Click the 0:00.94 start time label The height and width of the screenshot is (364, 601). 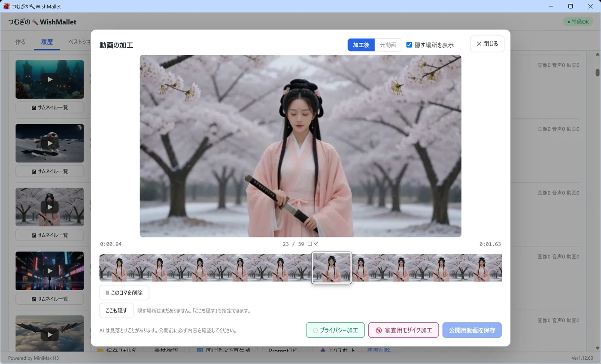pyautogui.click(x=111, y=244)
